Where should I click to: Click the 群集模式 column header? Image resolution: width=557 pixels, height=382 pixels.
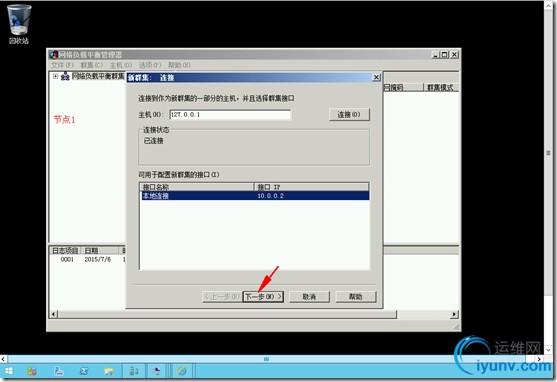440,87
